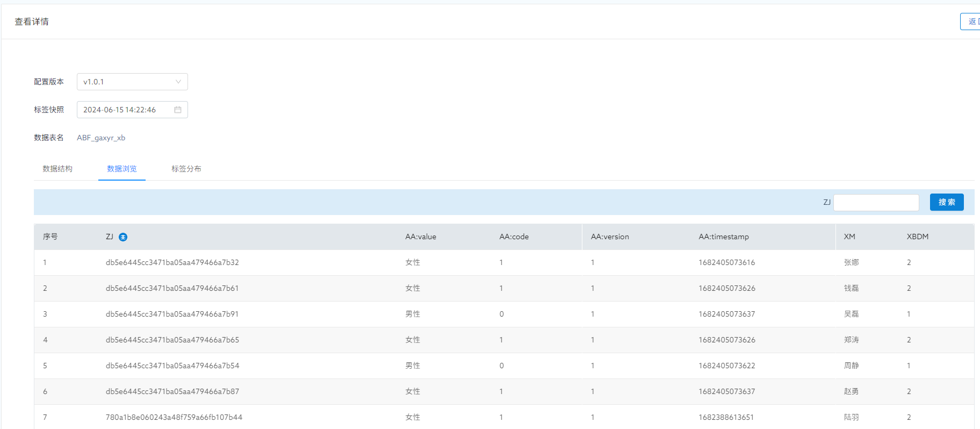Viewport: 980px width, 429px height.
Task: Select ZJ value ending in 7b32
Action: [172, 262]
